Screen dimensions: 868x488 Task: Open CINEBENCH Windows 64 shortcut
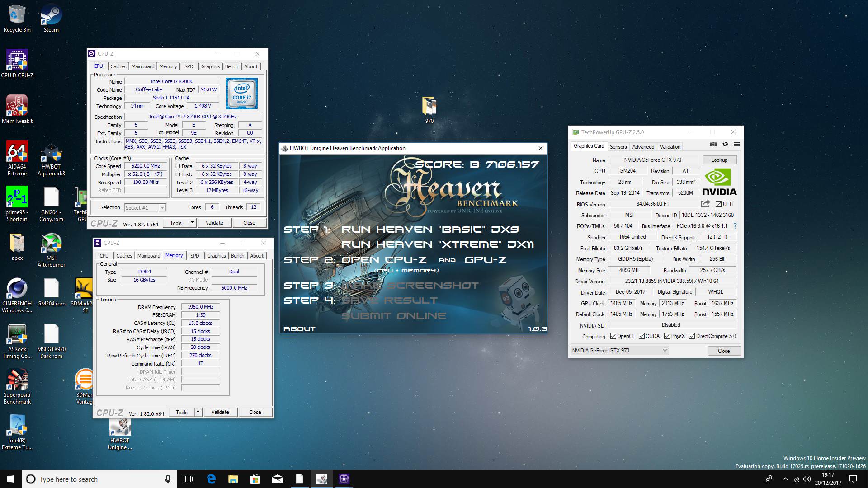(x=17, y=296)
